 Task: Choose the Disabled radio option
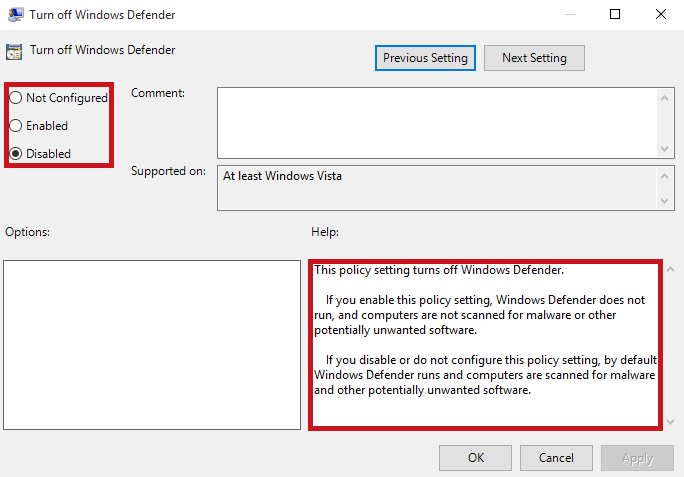[x=16, y=154]
